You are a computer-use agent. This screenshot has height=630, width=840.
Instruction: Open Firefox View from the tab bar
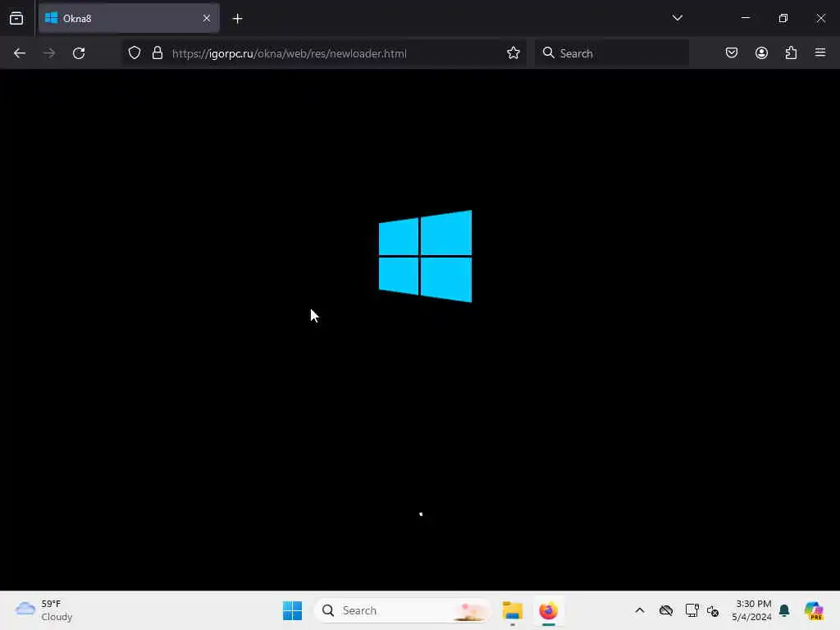pos(16,18)
